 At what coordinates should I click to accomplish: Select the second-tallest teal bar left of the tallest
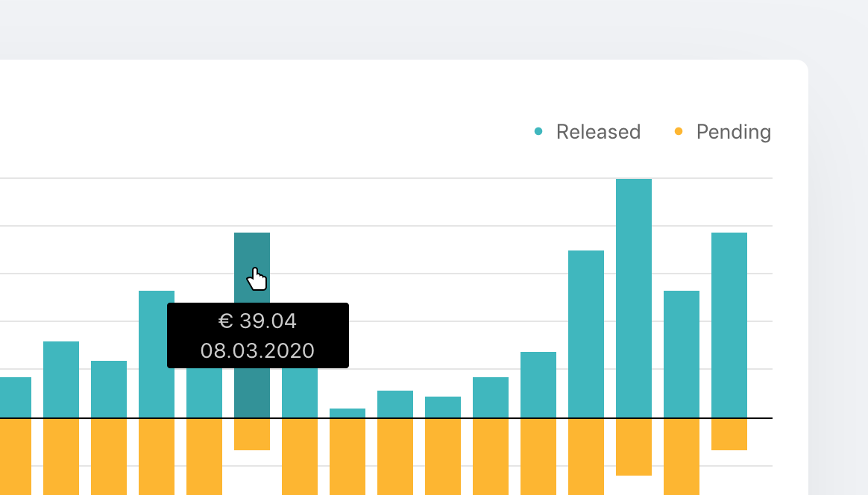coord(585,334)
